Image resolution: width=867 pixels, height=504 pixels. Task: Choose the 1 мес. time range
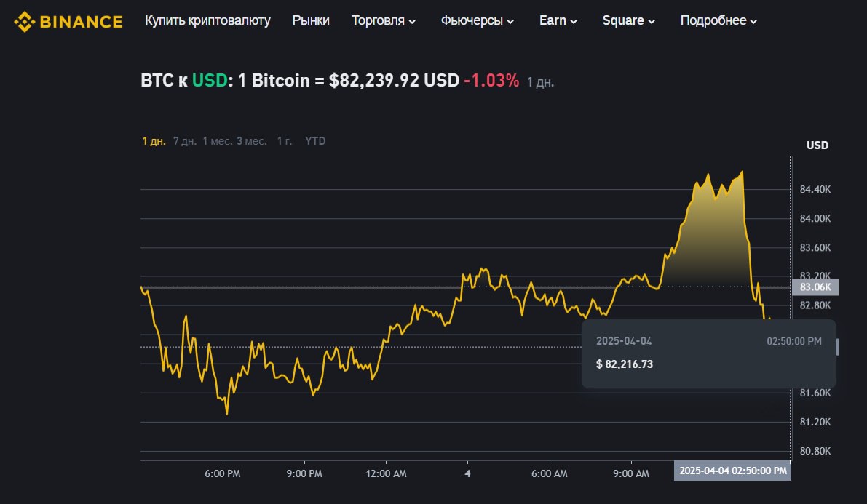pos(217,141)
